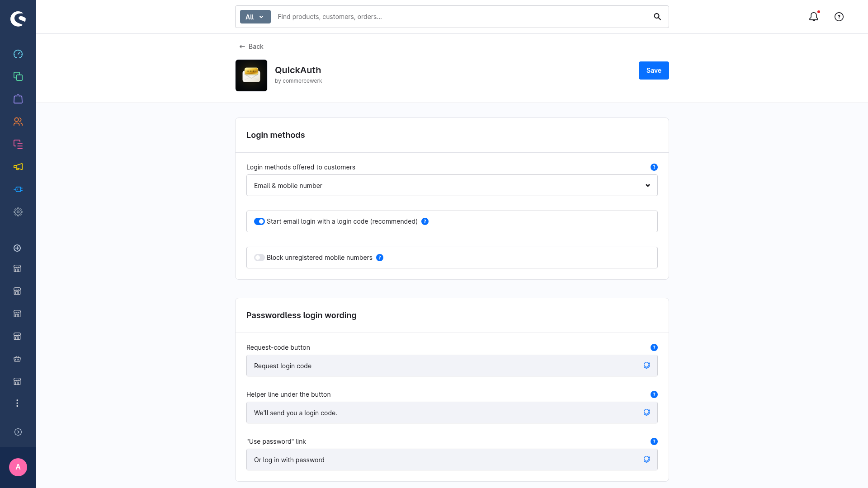Open the Catalogues sidebar icon
The height and width of the screenshot is (488, 868).
coord(18,76)
